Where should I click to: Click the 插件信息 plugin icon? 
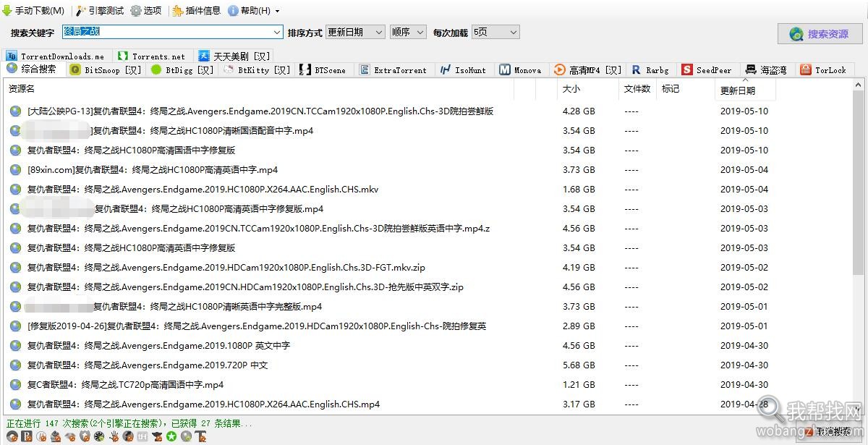tap(178, 11)
